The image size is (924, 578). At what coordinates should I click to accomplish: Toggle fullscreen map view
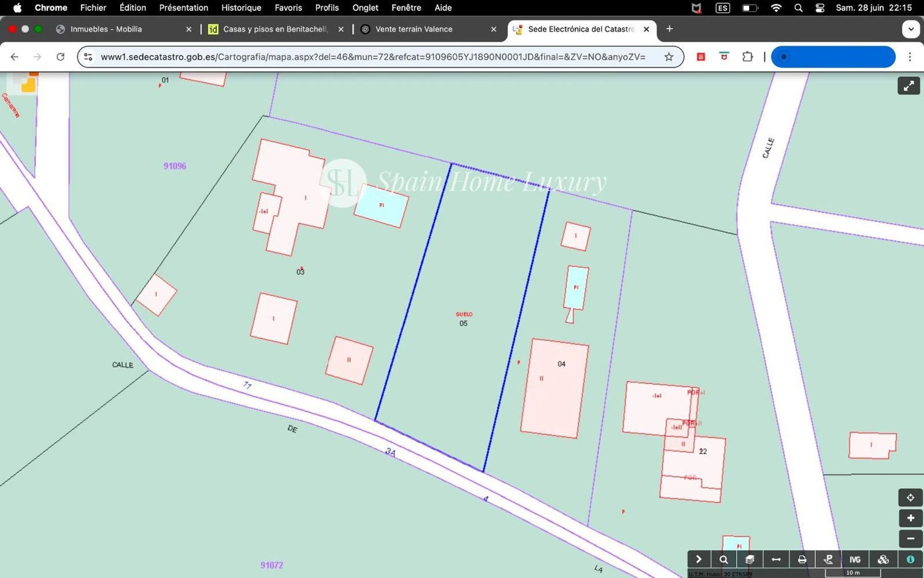909,86
